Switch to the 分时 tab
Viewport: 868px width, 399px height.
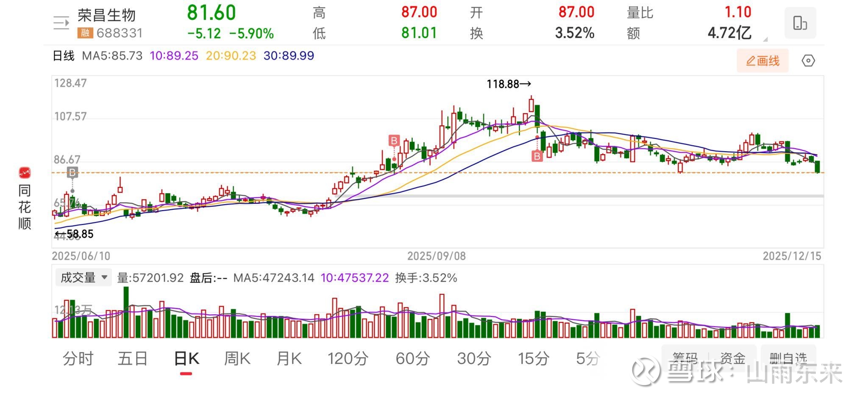(x=78, y=359)
